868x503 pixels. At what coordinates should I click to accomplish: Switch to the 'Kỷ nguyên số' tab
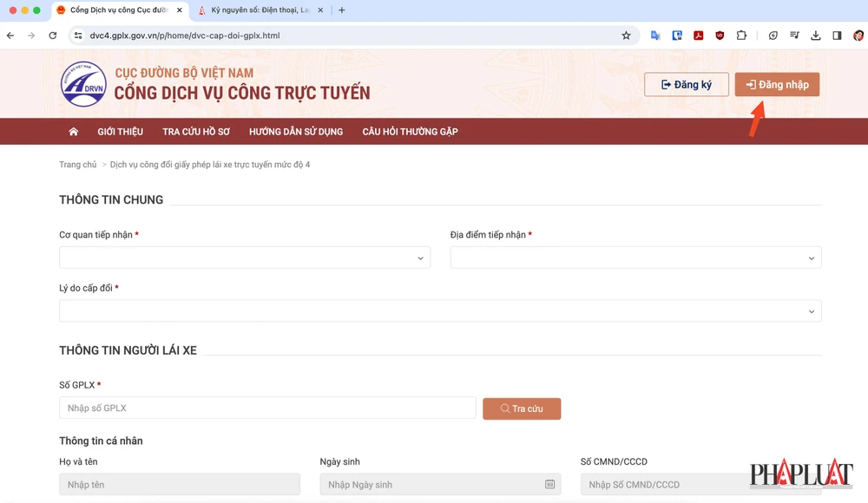pos(256,10)
